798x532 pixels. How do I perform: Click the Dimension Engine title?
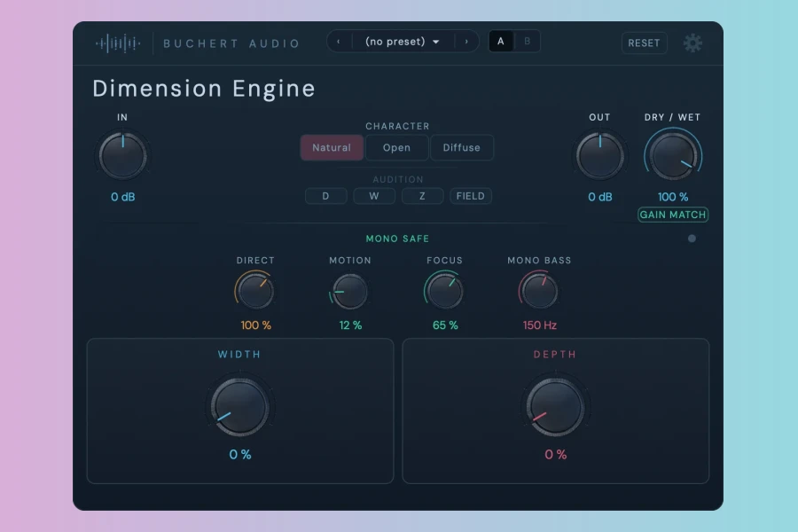pyautogui.click(x=204, y=89)
